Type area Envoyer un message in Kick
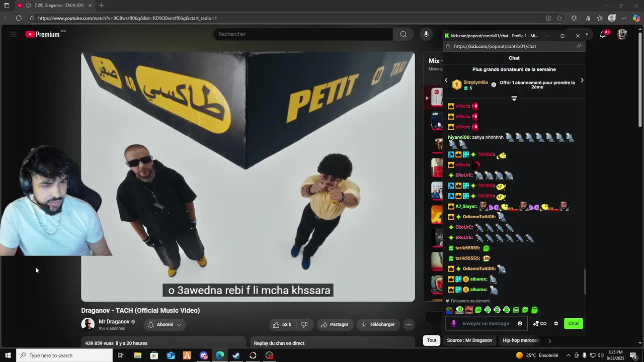Image resolution: width=644 pixels, height=362 pixels. coord(486,324)
